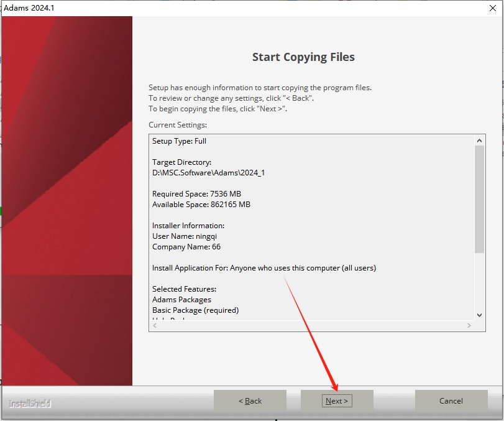Go back with the Back button
504x421 pixels.
coord(250,401)
